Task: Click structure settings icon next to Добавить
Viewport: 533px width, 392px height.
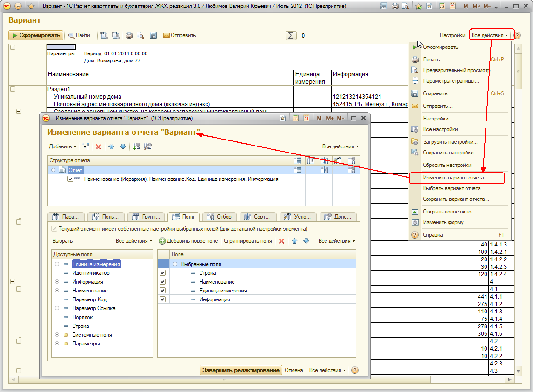Action: 86,146
